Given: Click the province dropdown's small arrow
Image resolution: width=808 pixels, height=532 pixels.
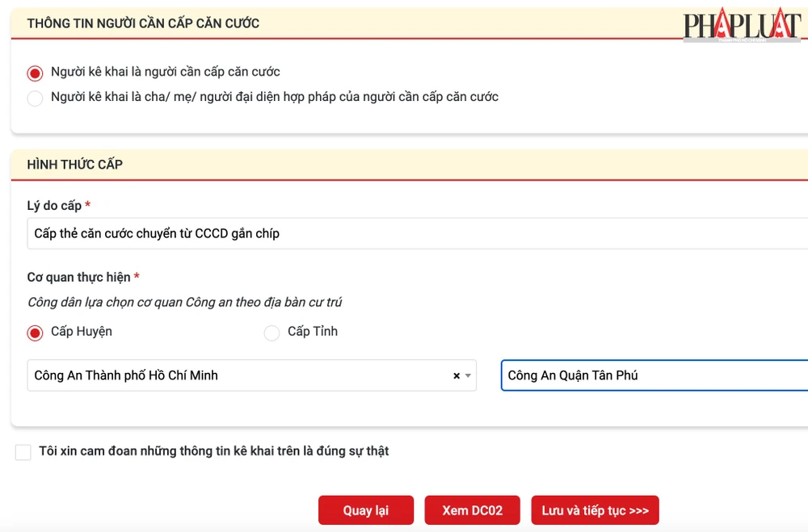Looking at the screenshot, I should pos(468,375).
